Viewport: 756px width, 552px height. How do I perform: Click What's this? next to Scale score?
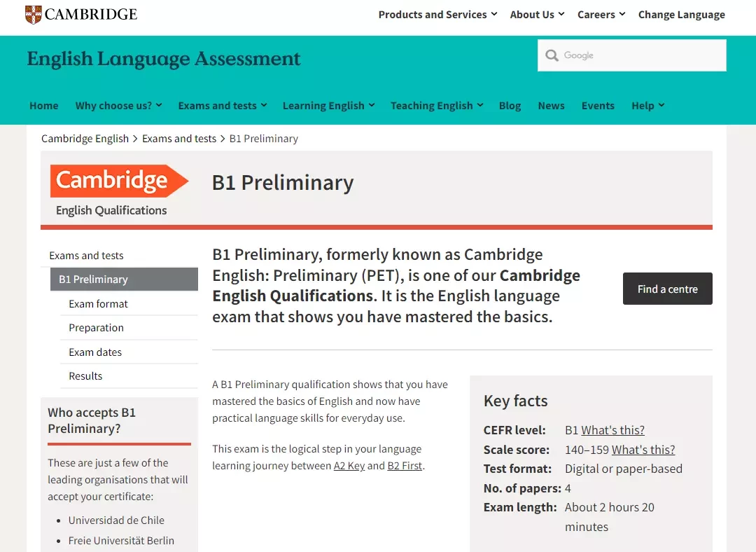coord(643,449)
